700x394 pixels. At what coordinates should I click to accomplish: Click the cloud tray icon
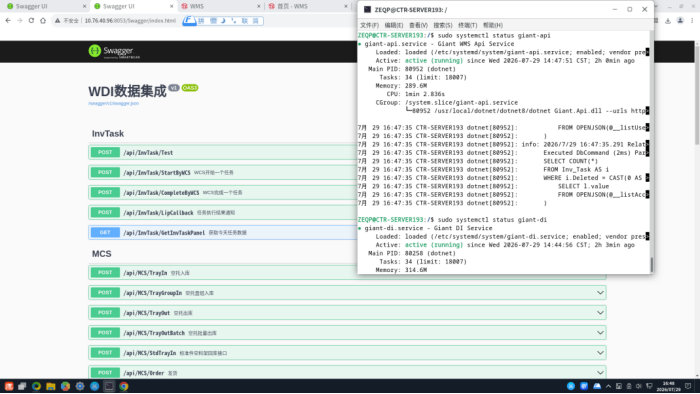pos(597,386)
